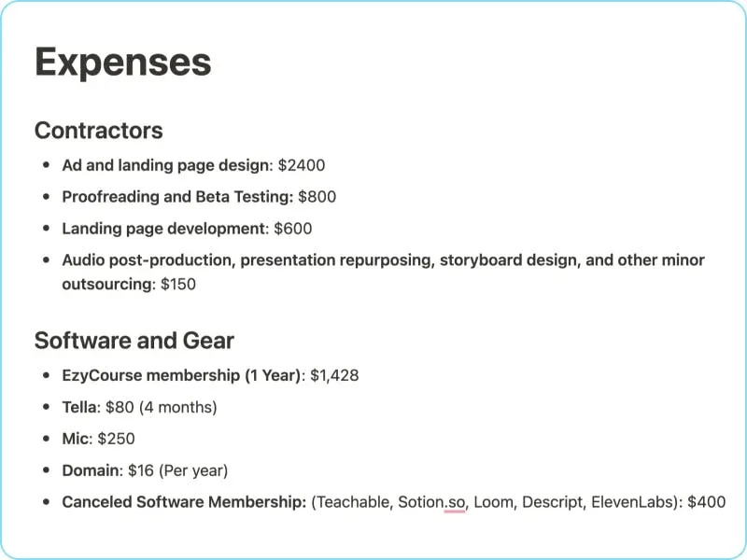Place cursor on 'Proofreading and Beta Testing' text
Viewport: 747px width, 560px height.
pos(177,197)
